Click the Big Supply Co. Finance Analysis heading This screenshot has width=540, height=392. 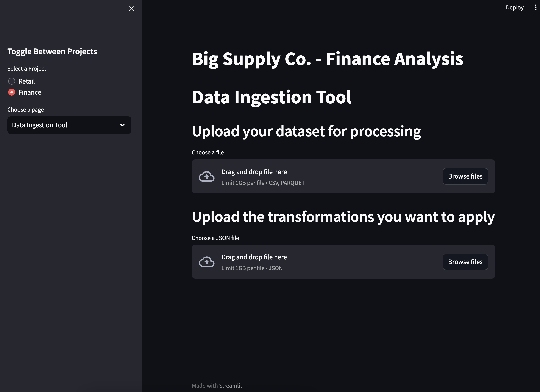328,59
